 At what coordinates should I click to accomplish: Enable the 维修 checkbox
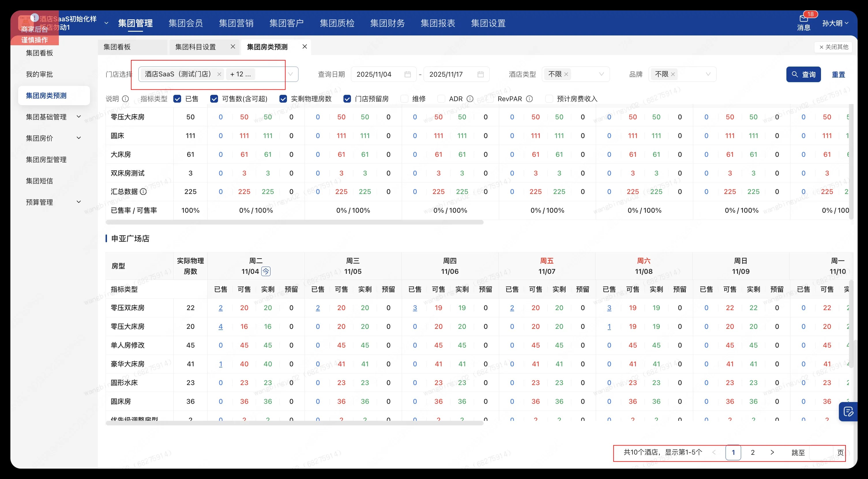[404, 99]
